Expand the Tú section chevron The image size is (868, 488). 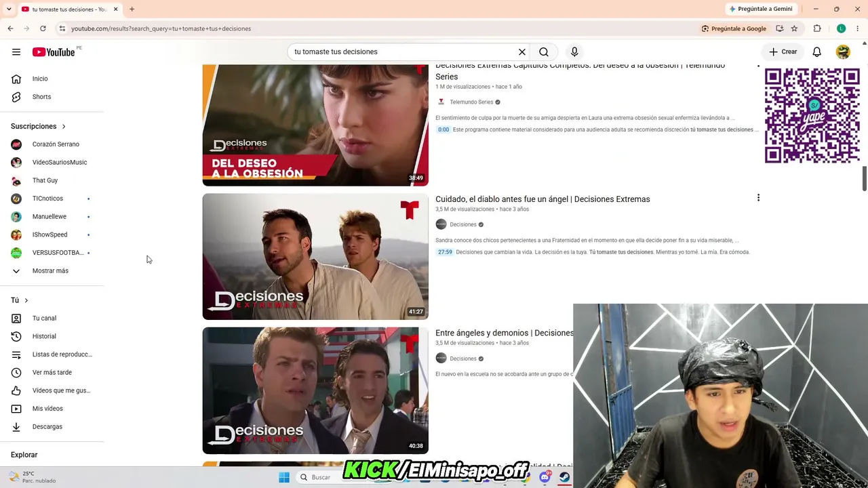point(26,300)
